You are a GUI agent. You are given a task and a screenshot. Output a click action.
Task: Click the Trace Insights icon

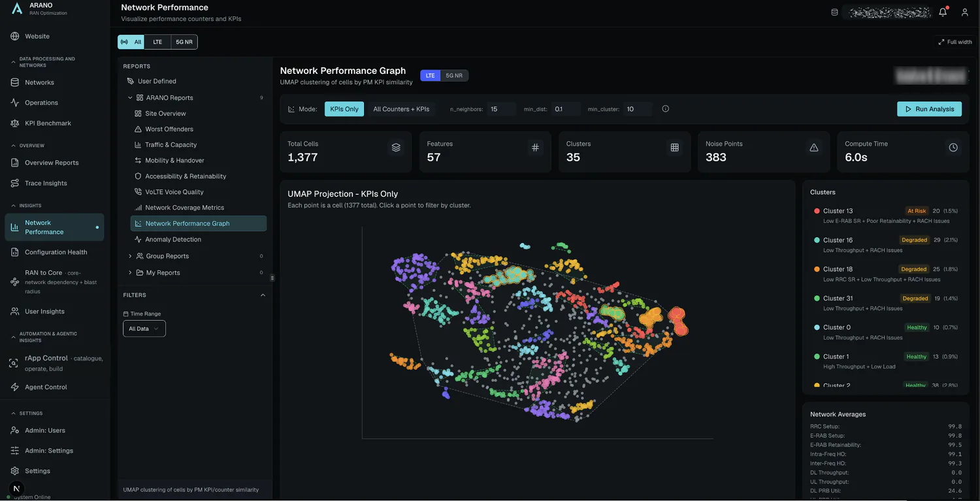pos(15,183)
